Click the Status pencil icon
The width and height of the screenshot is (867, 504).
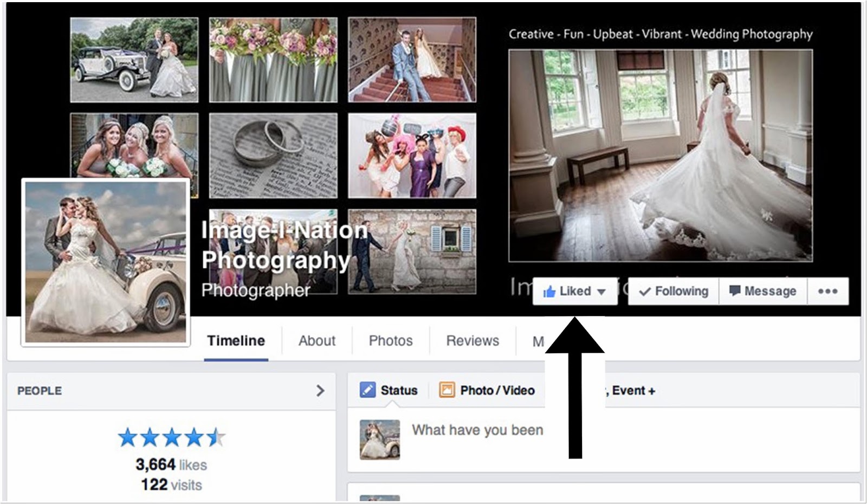pos(367,390)
